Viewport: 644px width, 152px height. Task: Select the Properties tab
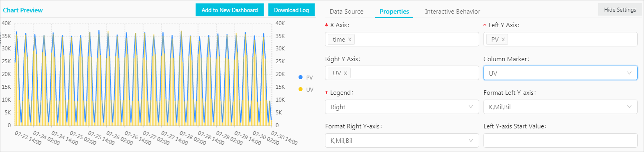(394, 12)
